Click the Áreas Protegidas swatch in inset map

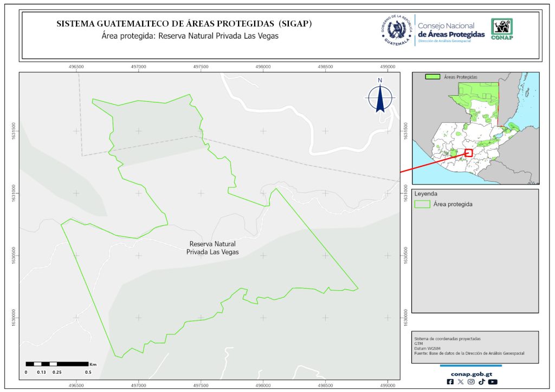[433, 77]
